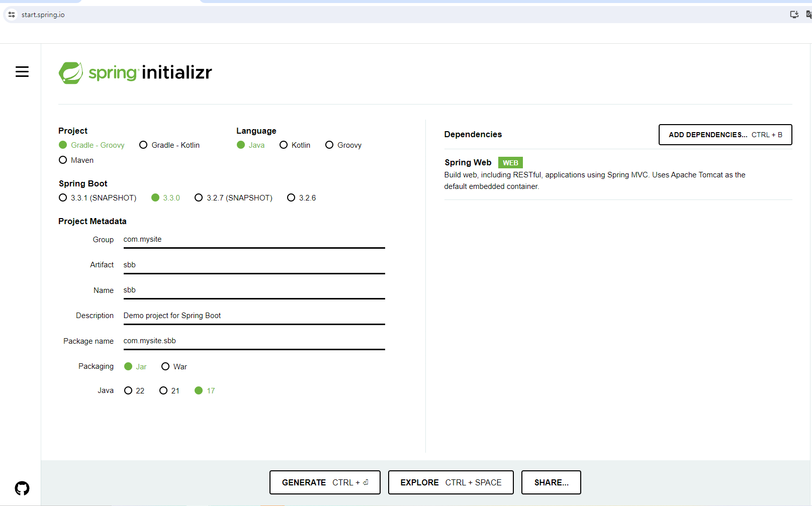The height and width of the screenshot is (506, 812).
Task: Choose Spring Boot version 3.2.6
Action: 302,198
